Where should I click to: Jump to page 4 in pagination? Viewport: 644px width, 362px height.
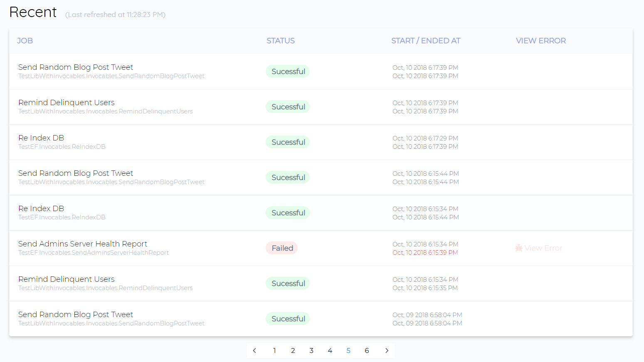point(330,350)
